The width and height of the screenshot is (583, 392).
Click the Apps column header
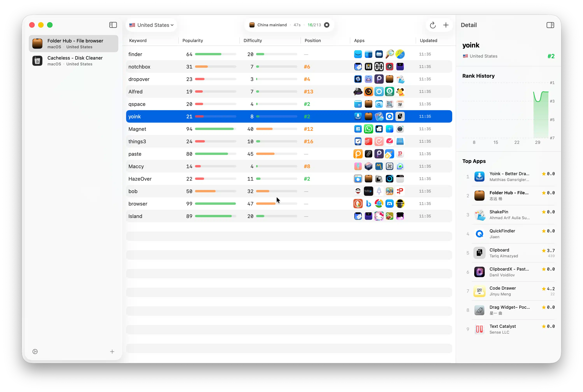[x=359, y=40]
